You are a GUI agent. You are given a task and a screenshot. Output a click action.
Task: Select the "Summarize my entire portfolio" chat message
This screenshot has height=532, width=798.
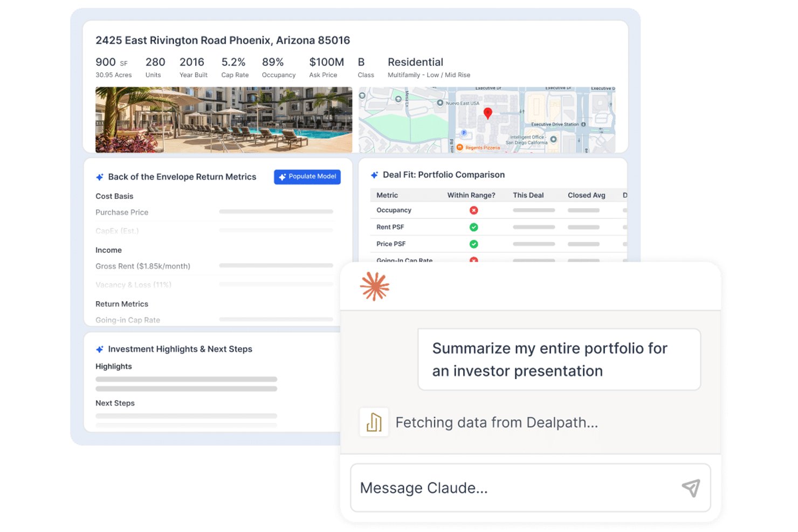[x=559, y=360]
